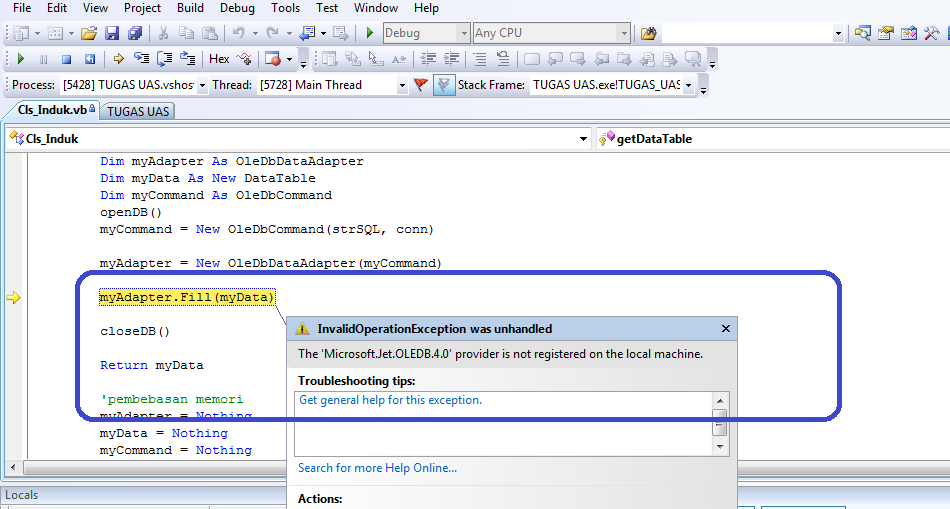This screenshot has height=509, width=950.
Task: Click the Comment Out Selected Lines icon
Action: pos(480,59)
